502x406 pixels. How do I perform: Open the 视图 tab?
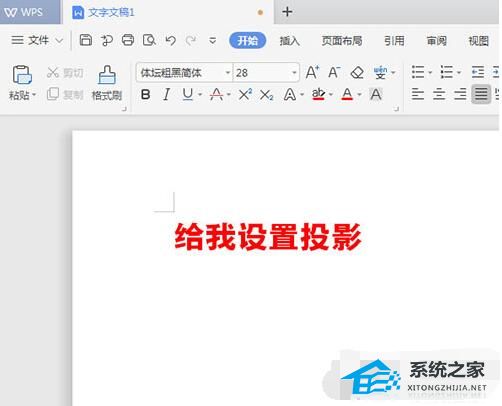coord(478,41)
